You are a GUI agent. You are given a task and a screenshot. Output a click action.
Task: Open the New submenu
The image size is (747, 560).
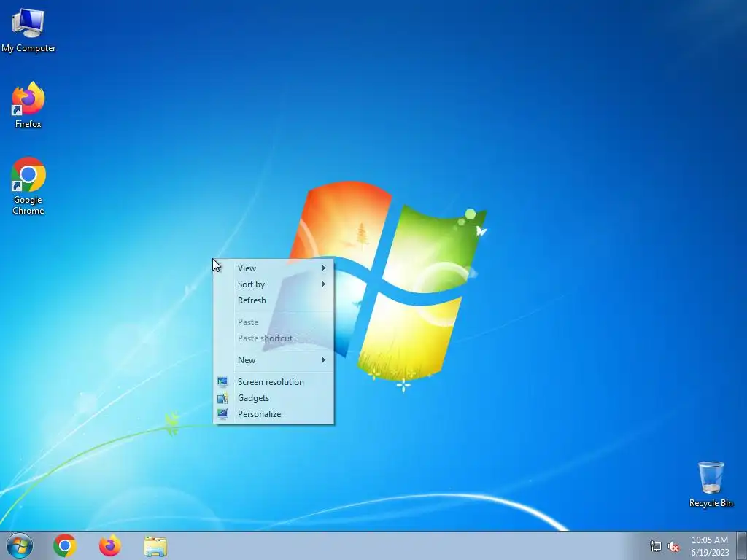point(274,360)
